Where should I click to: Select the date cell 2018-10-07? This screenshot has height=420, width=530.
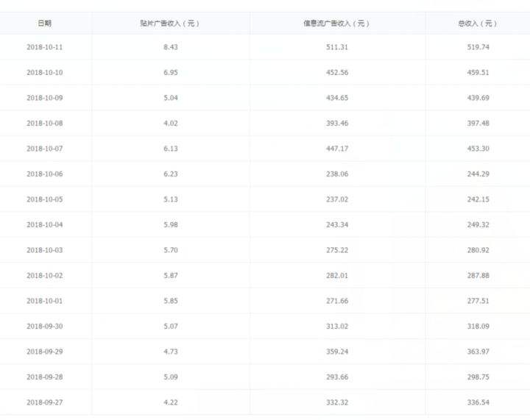[x=45, y=149]
